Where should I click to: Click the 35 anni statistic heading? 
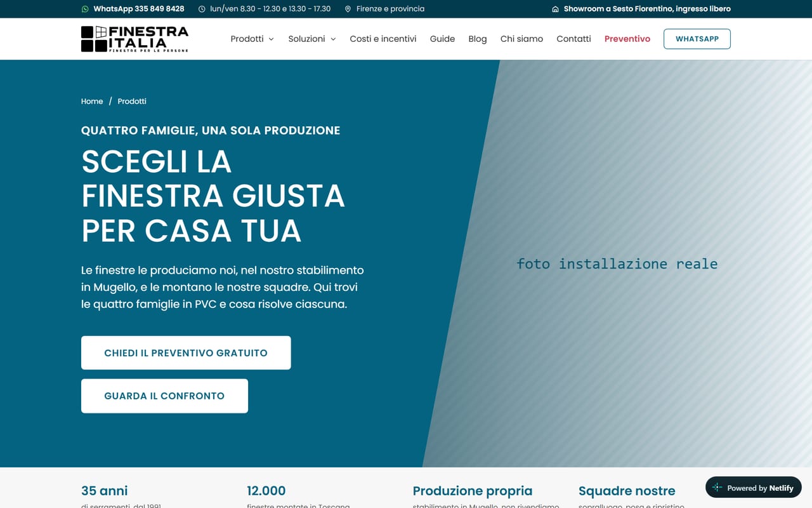coord(105,491)
